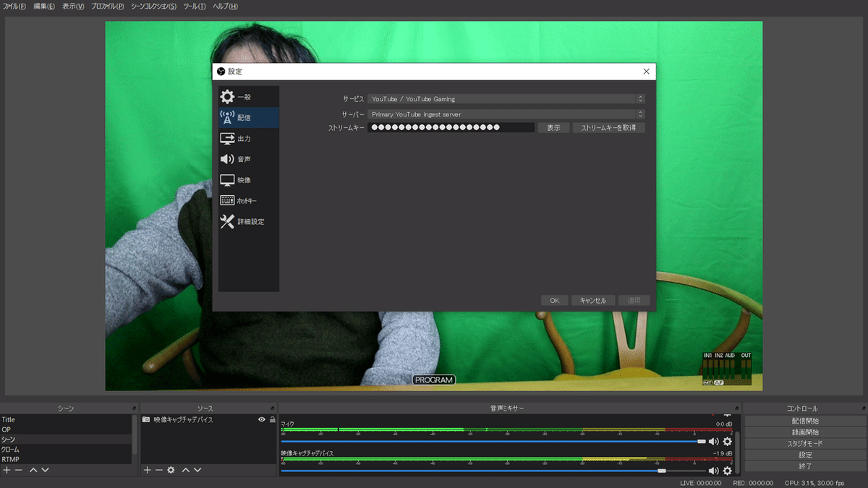Open the ツール menu
This screenshot has height=488, width=868.
[195, 7]
